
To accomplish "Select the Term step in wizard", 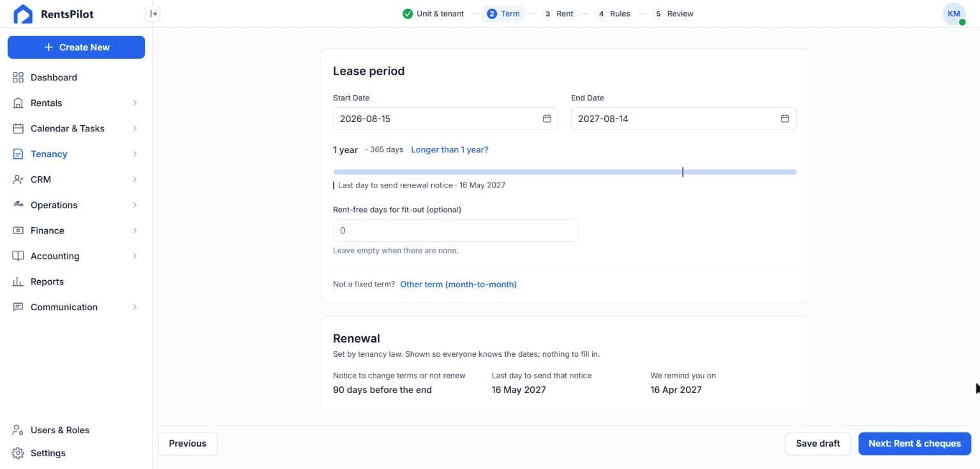I will click(503, 13).
